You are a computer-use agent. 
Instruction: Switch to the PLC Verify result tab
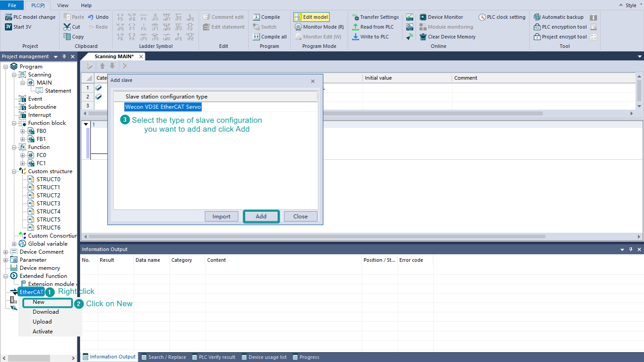214,357
